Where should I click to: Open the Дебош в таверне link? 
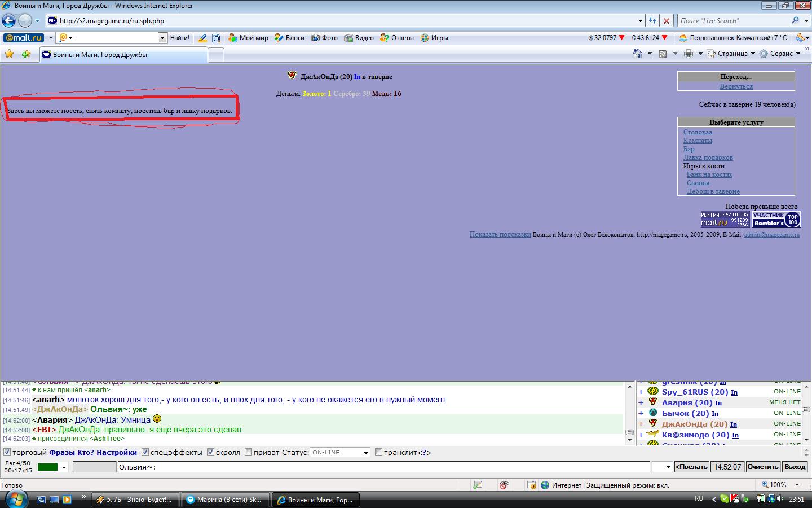713,191
